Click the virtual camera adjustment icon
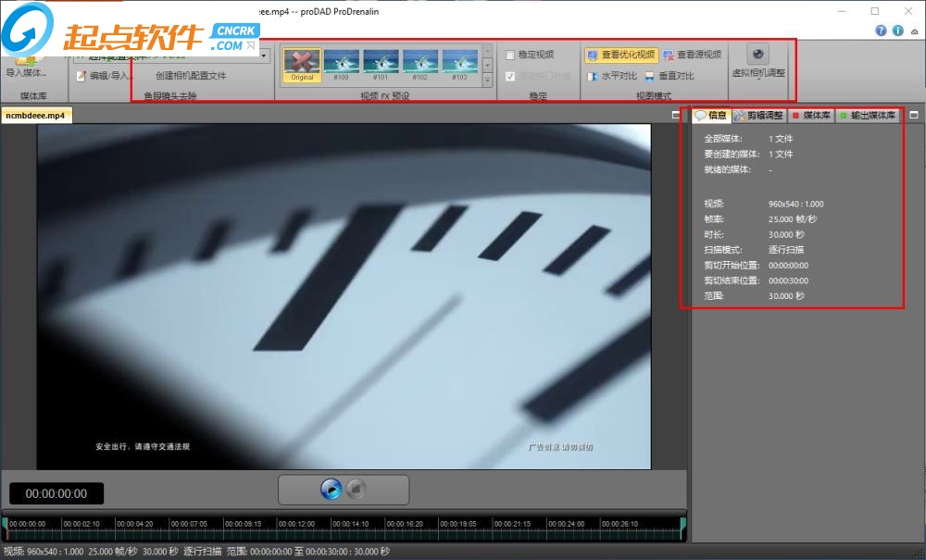Viewport: 926px width, 560px height. 757,56
